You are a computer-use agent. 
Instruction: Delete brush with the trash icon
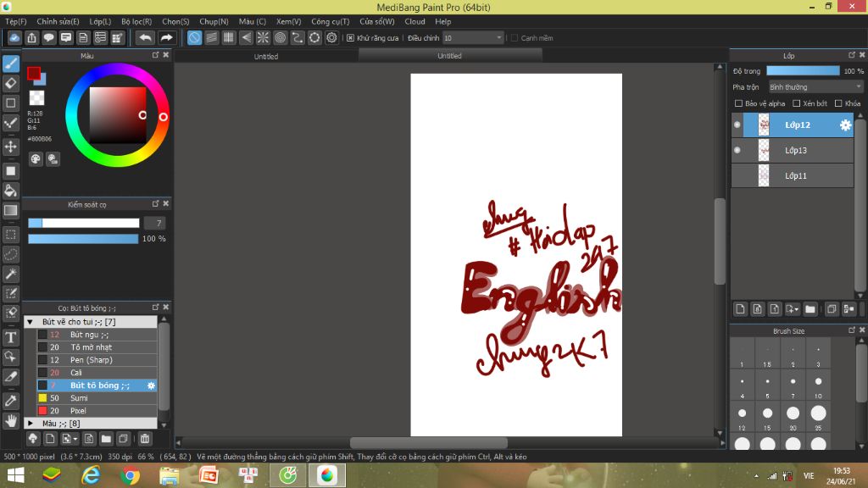pyautogui.click(x=144, y=439)
